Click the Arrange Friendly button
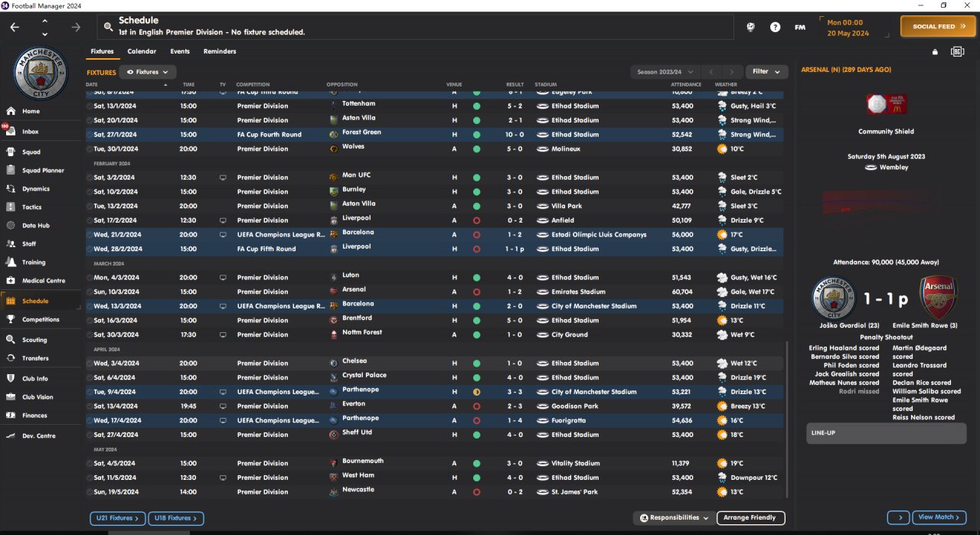The image size is (980, 535). click(750, 518)
